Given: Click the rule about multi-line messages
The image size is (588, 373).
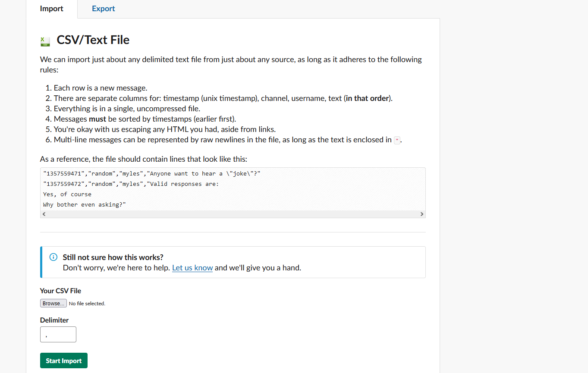Looking at the screenshot, I should point(228,140).
